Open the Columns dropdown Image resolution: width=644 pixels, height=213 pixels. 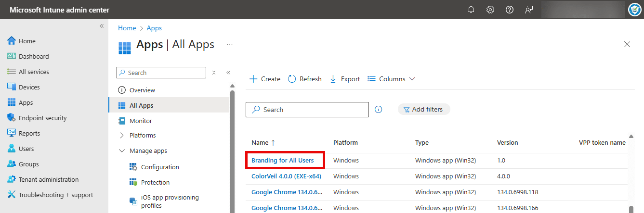391,79
